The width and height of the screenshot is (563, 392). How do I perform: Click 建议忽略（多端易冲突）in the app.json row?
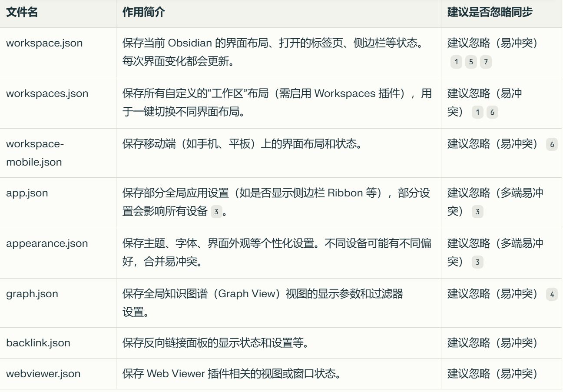(495, 203)
